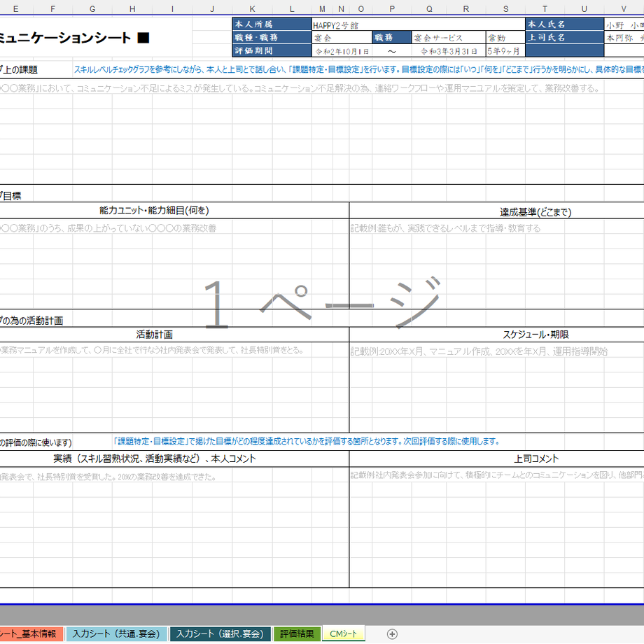Click 能力ユニット・能力細目(何を) header
The image size is (644, 644).
point(154,211)
